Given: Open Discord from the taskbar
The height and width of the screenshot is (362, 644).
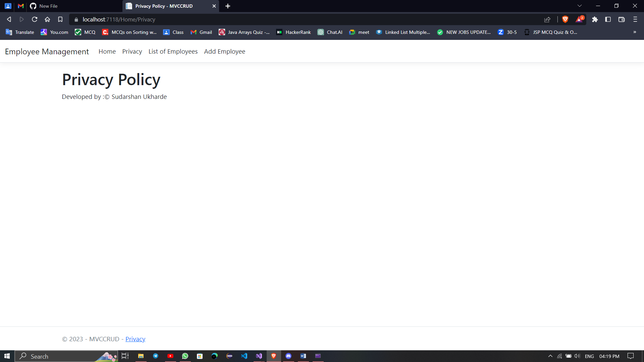Looking at the screenshot, I should [x=288, y=356].
